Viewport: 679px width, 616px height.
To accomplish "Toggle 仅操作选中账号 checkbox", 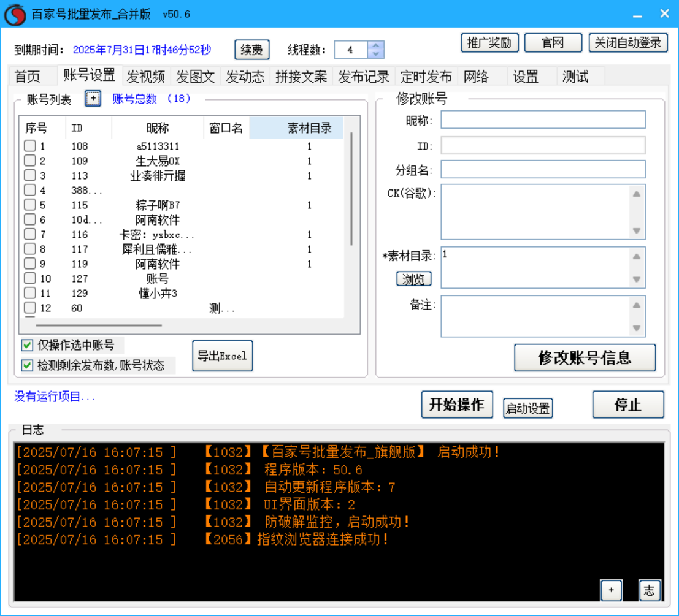I will point(27,345).
